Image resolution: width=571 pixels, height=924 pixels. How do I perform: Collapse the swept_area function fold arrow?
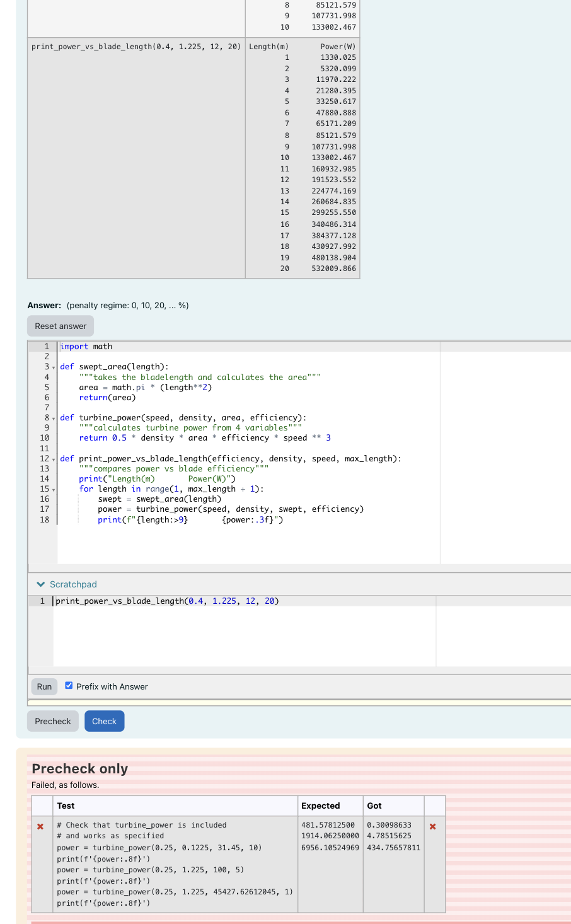[54, 367]
